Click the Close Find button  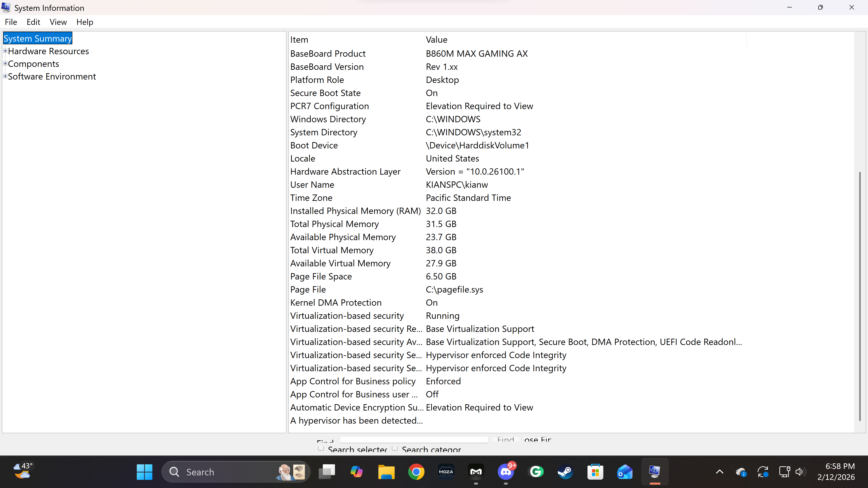(x=538, y=439)
